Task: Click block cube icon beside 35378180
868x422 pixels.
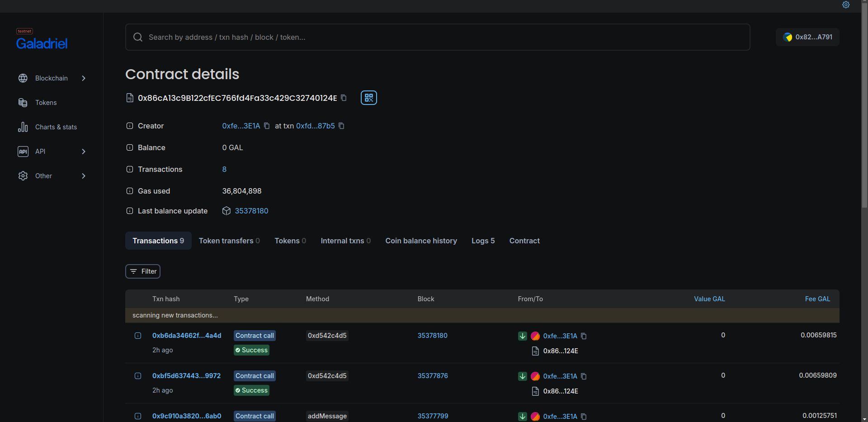Action: point(226,211)
